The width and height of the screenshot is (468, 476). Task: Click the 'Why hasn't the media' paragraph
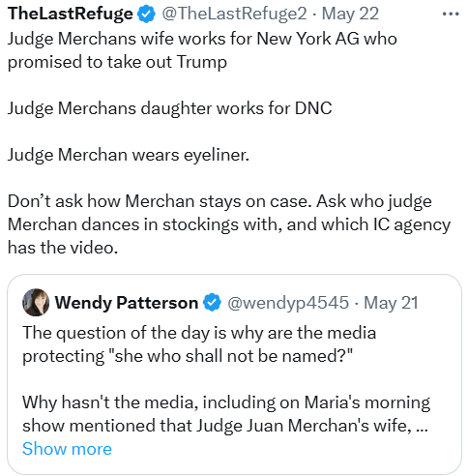[x=226, y=414]
